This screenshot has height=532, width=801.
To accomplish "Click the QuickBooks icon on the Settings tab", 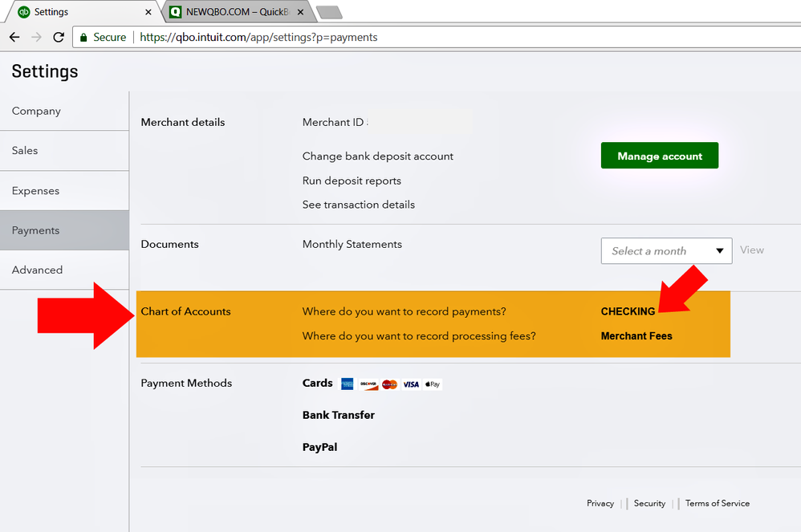I will [x=21, y=12].
